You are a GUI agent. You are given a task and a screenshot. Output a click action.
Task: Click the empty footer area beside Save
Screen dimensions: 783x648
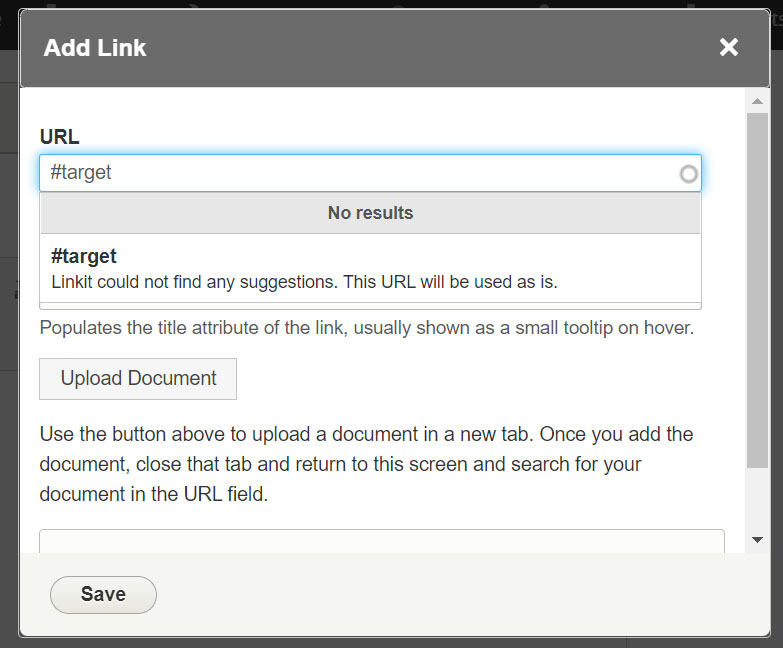[x=450, y=594]
